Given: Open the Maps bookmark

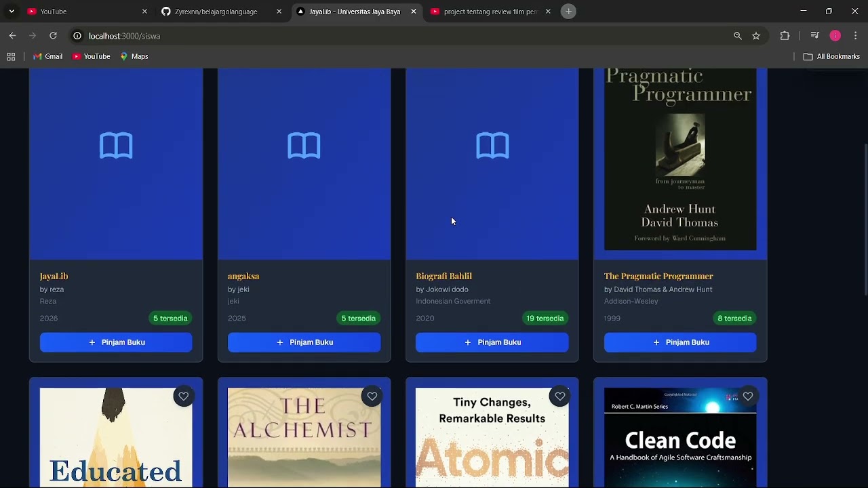Looking at the screenshot, I should point(134,57).
